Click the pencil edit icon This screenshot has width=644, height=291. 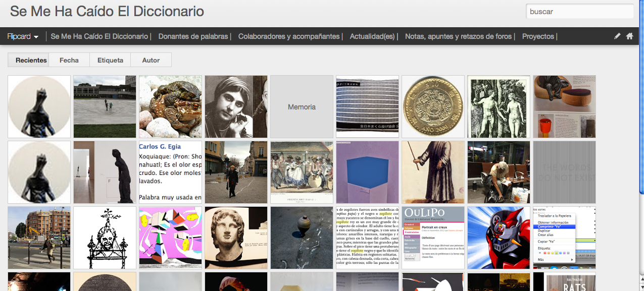[617, 36]
